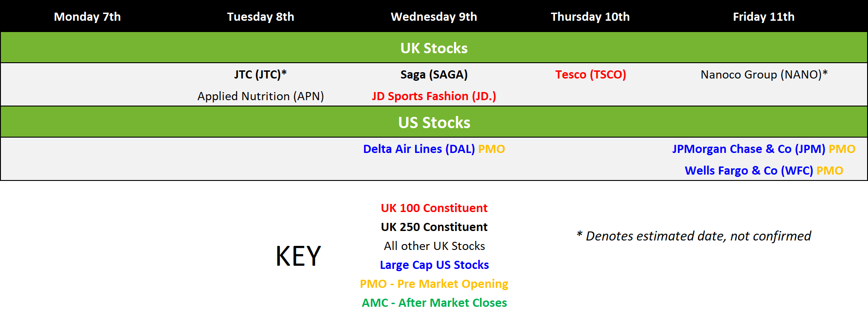Click the Wednesday 9th header
The image size is (868, 328).
[434, 17]
